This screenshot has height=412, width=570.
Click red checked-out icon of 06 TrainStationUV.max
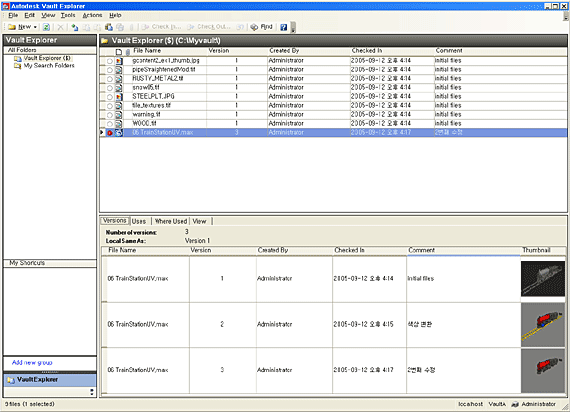click(109, 133)
